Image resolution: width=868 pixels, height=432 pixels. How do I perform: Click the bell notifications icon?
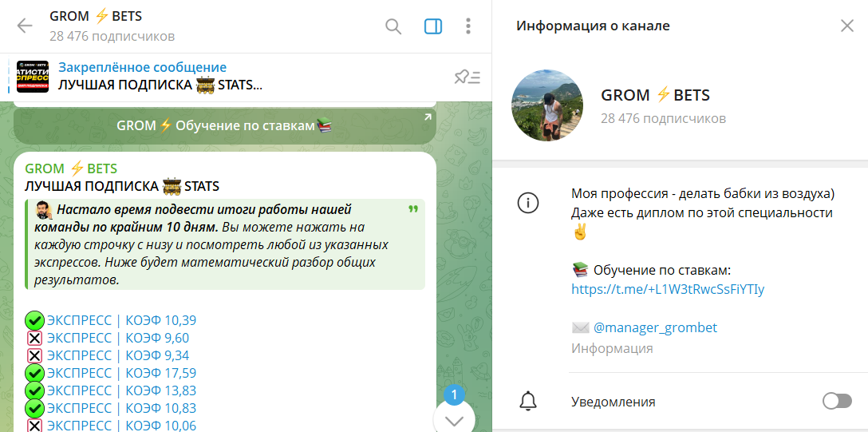click(x=528, y=401)
